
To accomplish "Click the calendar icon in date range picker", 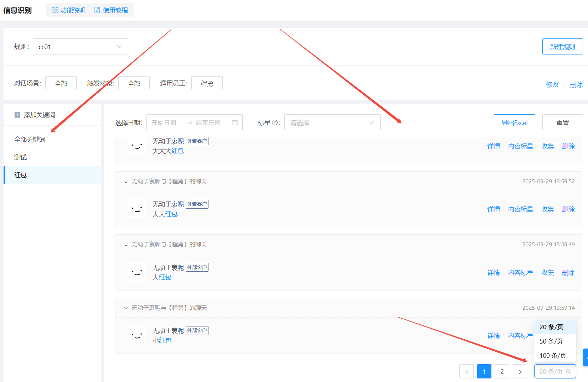I will click(x=234, y=122).
